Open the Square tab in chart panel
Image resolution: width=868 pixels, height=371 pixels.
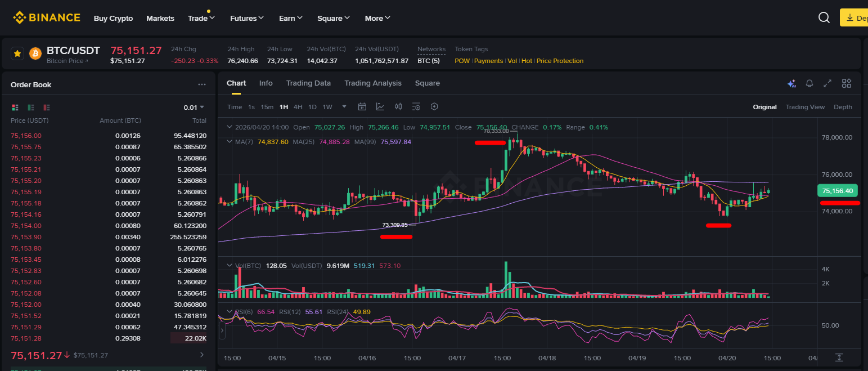coord(428,83)
